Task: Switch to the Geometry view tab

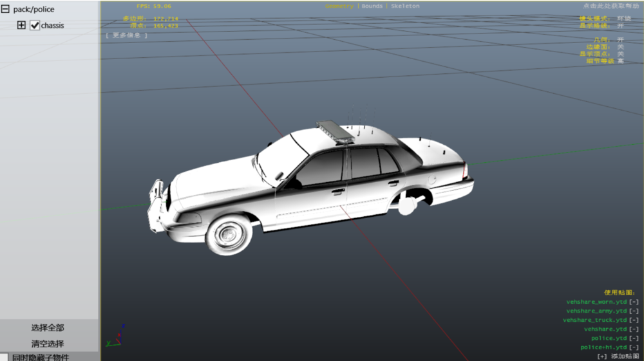Action: click(339, 6)
